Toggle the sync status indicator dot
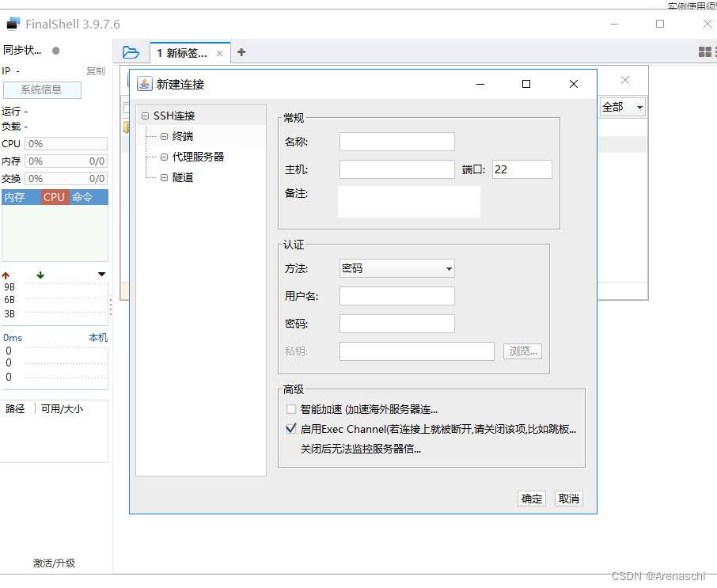Viewport: 717px width, 588px height. pyautogui.click(x=55, y=49)
